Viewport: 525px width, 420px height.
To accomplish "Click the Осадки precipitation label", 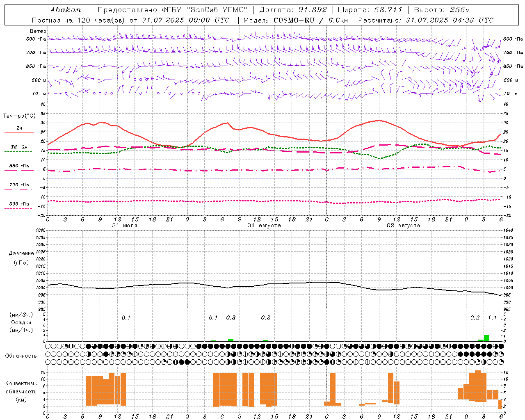I will pos(21,322).
